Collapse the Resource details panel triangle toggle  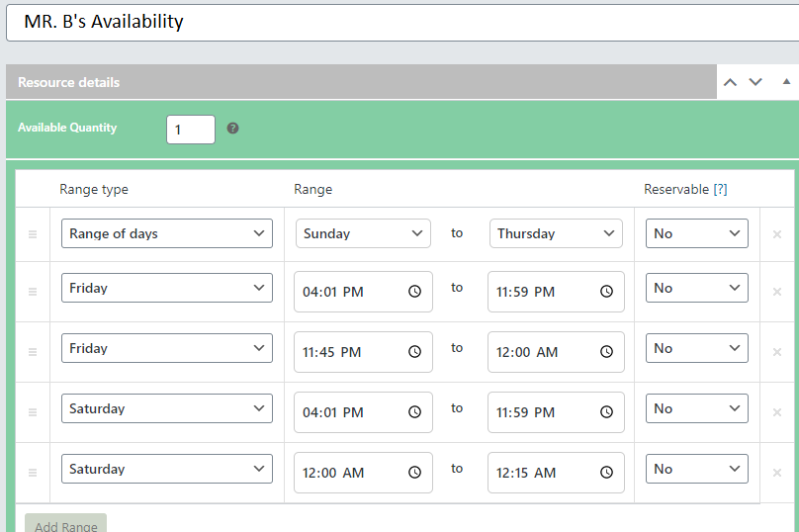[786, 82]
